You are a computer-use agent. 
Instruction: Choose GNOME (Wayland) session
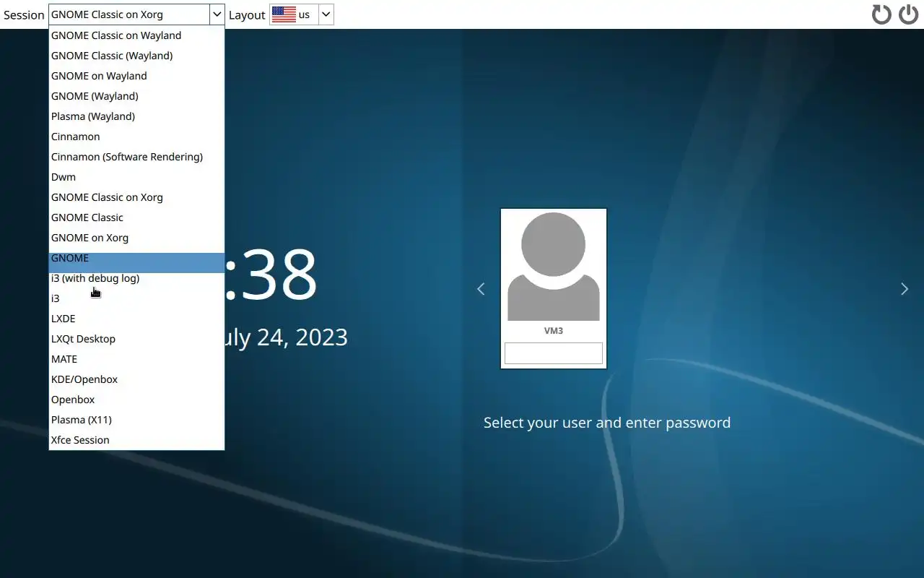(x=136, y=96)
